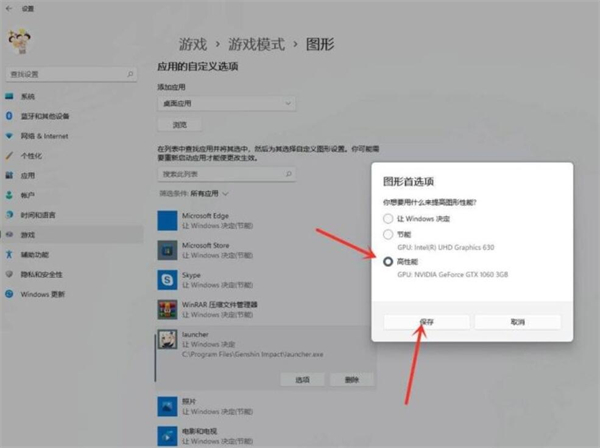Click the launcher.exe file path text
Viewport: 600px width, 448px height.
(253, 354)
